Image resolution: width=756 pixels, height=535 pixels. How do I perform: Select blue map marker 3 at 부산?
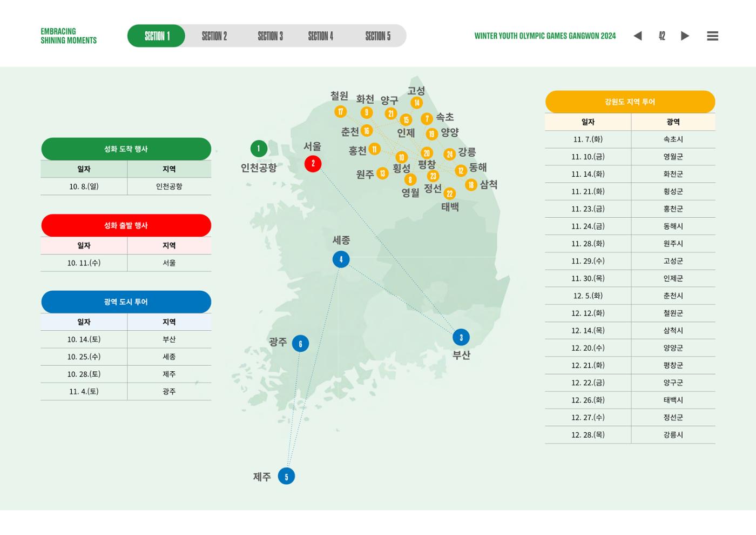(x=461, y=337)
